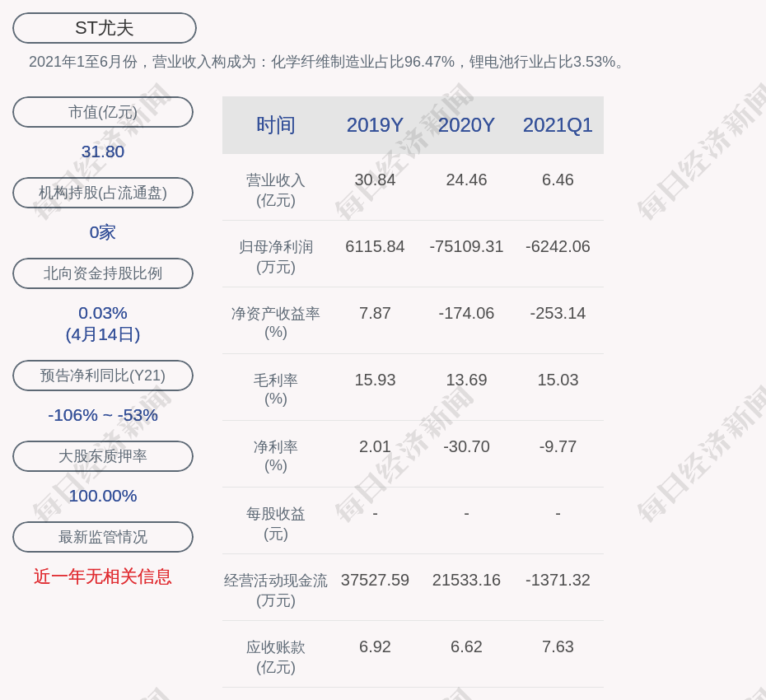Click the 时间 table header
The image size is (766, 700).
(x=276, y=125)
